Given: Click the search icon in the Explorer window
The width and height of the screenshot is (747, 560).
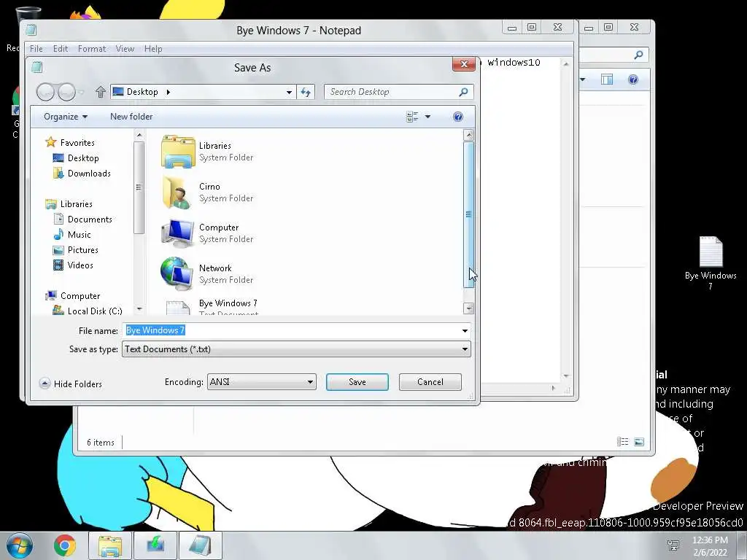Looking at the screenshot, I should pyautogui.click(x=638, y=55).
